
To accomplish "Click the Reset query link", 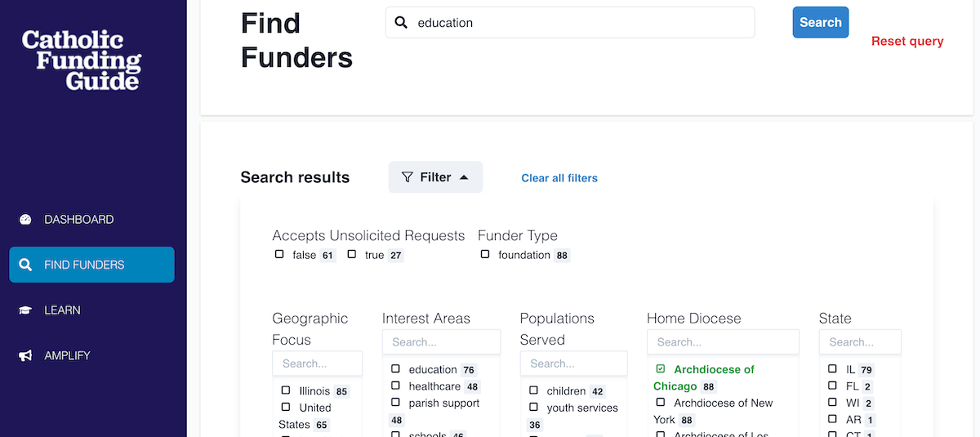I will (907, 41).
